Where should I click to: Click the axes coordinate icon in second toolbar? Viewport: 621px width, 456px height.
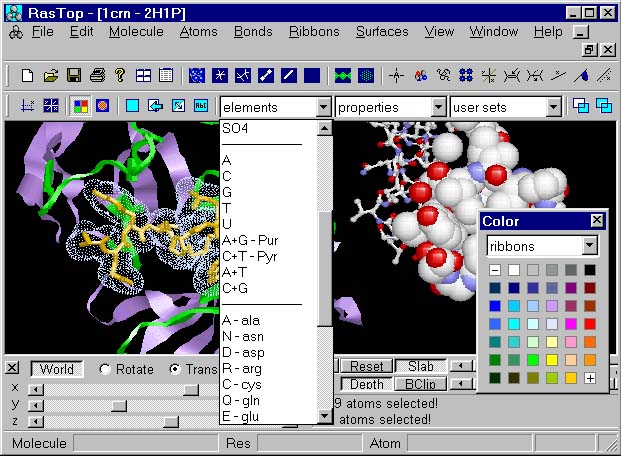tap(27, 106)
